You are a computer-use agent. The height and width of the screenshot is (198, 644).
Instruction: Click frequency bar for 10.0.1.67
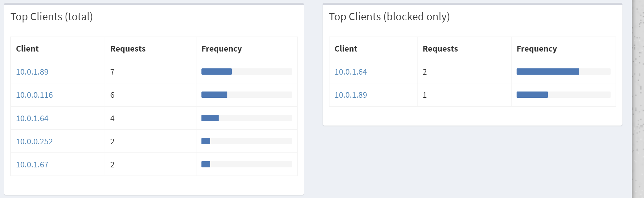click(x=206, y=164)
